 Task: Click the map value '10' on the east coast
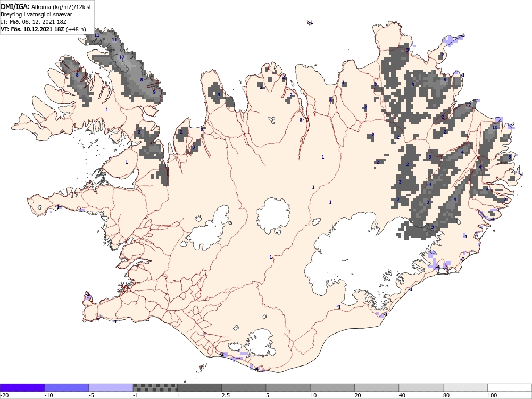495,127
